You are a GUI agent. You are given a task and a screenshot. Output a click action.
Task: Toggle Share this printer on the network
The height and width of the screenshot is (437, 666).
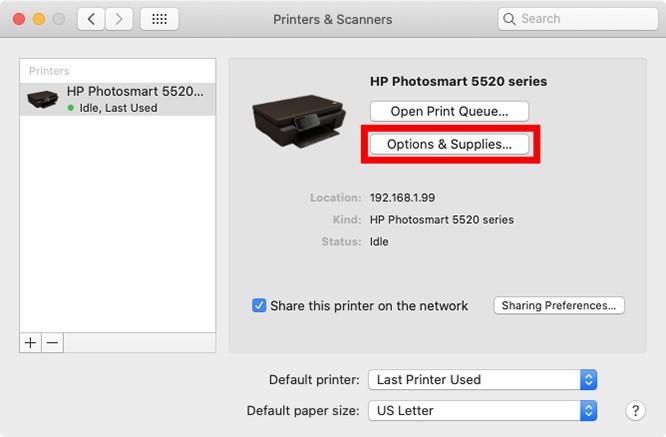pos(259,305)
